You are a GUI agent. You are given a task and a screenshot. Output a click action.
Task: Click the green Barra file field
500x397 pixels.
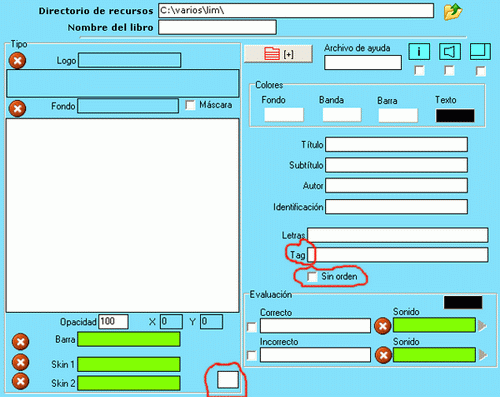129,339
